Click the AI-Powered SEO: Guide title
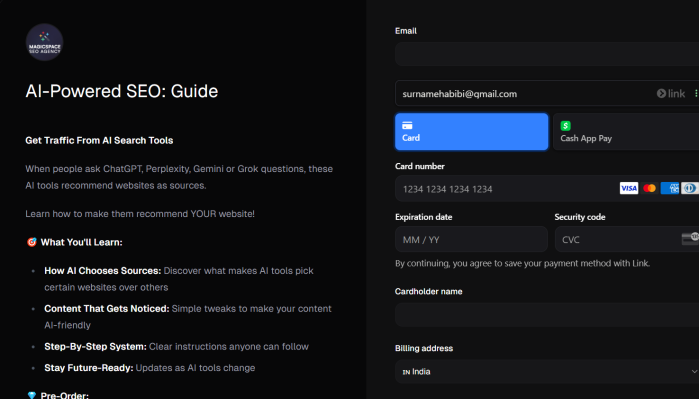The width and height of the screenshot is (699, 399). point(122,91)
